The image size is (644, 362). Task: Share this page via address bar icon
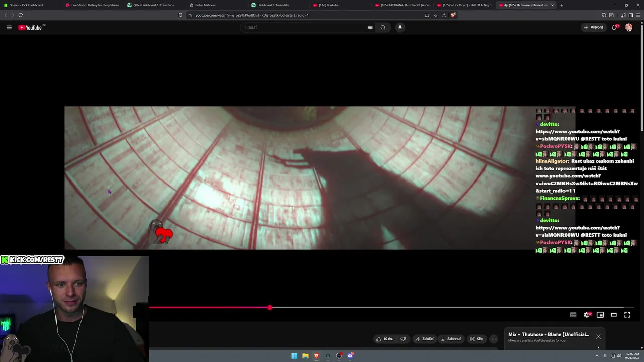[x=444, y=15]
